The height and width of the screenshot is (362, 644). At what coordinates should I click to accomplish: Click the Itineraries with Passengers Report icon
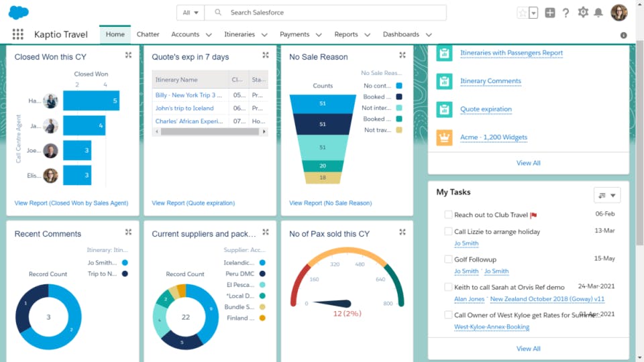click(444, 54)
